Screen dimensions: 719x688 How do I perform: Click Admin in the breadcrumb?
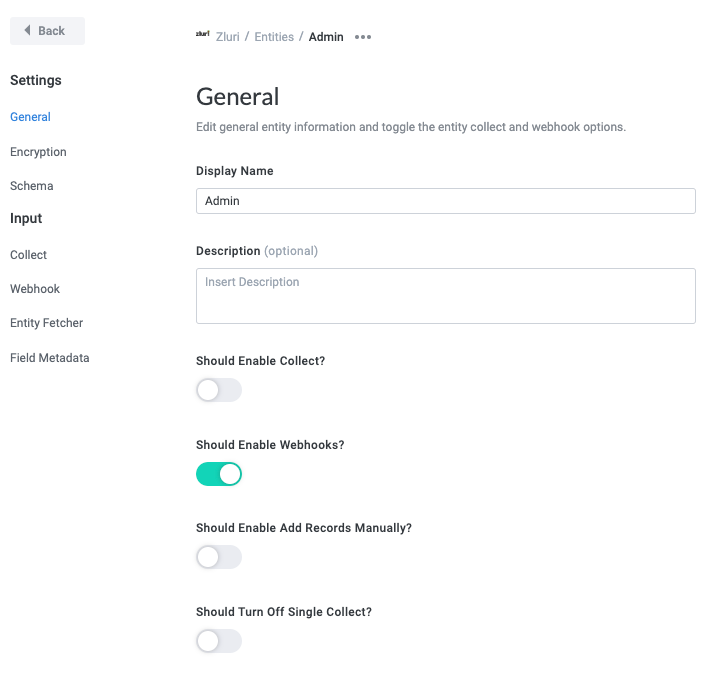click(x=326, y=37)
